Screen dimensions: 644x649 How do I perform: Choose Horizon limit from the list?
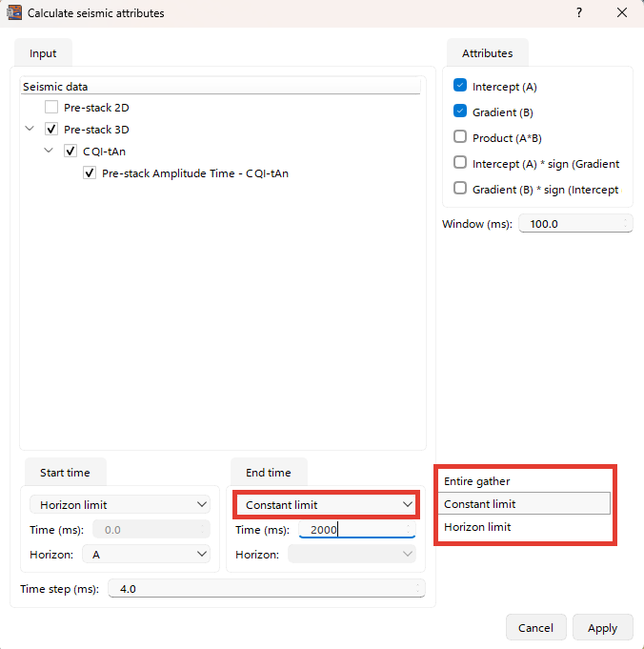pos(524,527)
